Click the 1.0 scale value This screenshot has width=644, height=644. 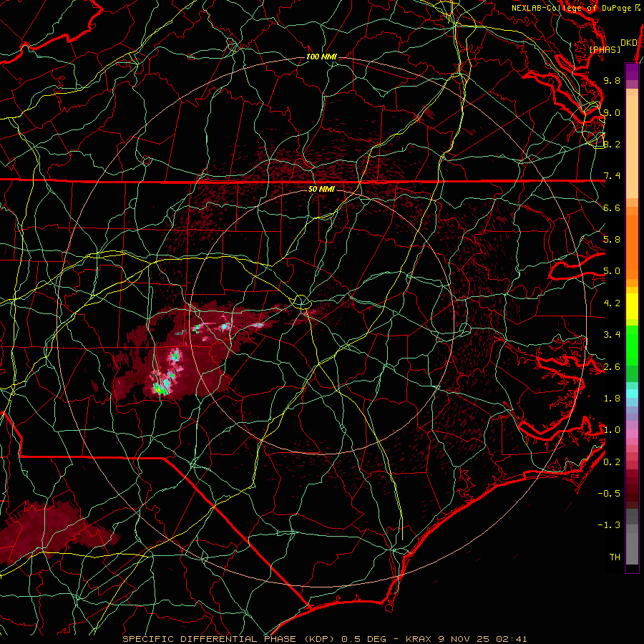coord(612,430)
